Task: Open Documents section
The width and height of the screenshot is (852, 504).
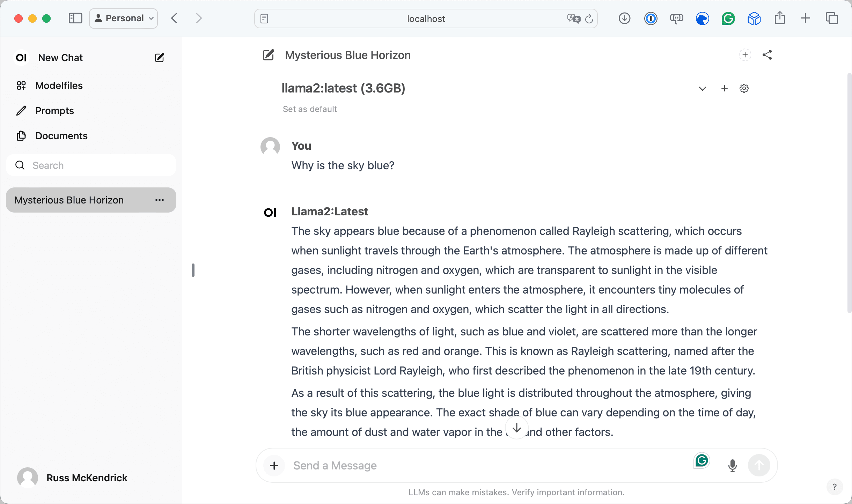Action: [61, 136]
